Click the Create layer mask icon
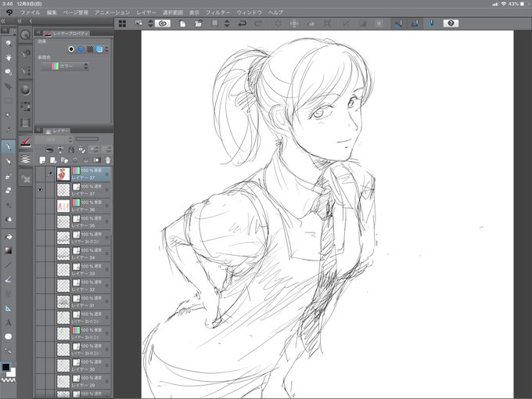 click(x=97, y=160)
